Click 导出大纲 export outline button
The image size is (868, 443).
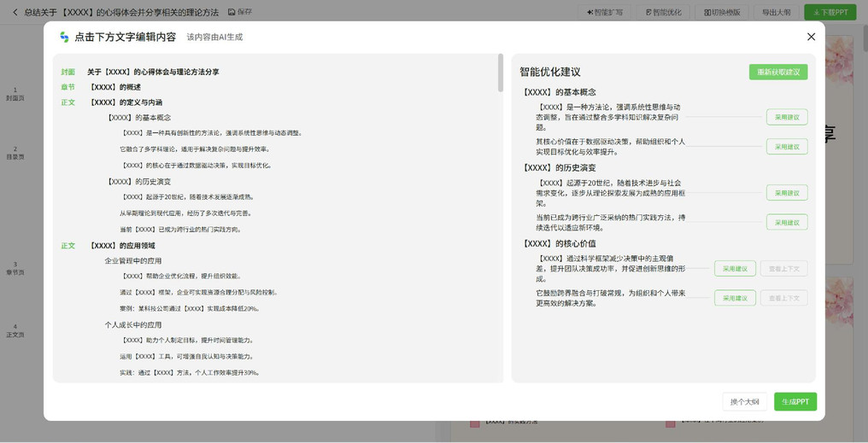click(776, 13)
